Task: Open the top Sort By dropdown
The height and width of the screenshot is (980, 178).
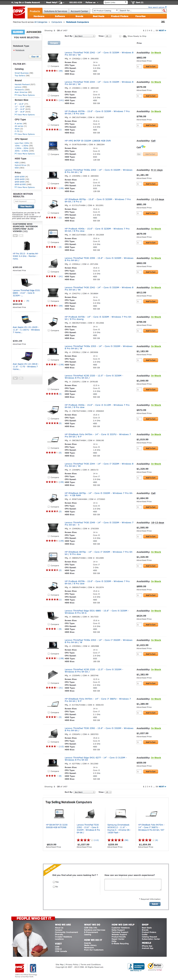Action: [x=84, y=36]
